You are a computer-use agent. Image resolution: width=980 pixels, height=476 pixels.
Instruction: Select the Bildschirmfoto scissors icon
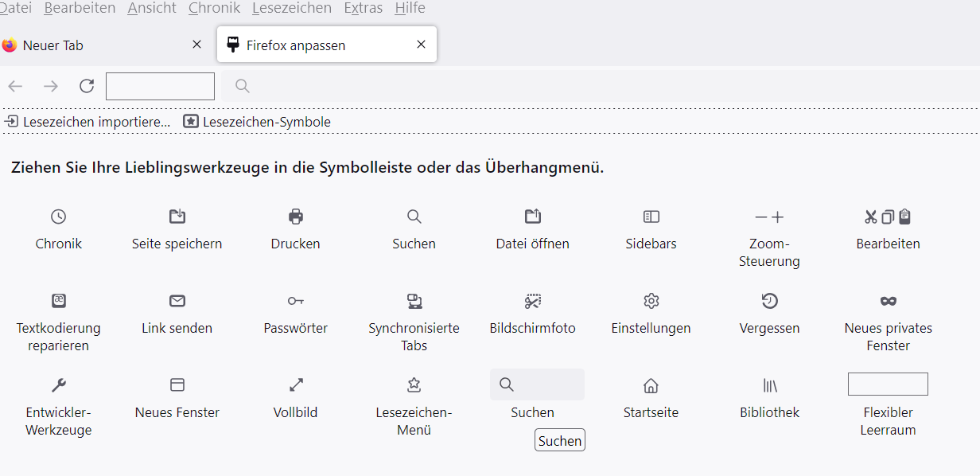[x=532, y=301]
